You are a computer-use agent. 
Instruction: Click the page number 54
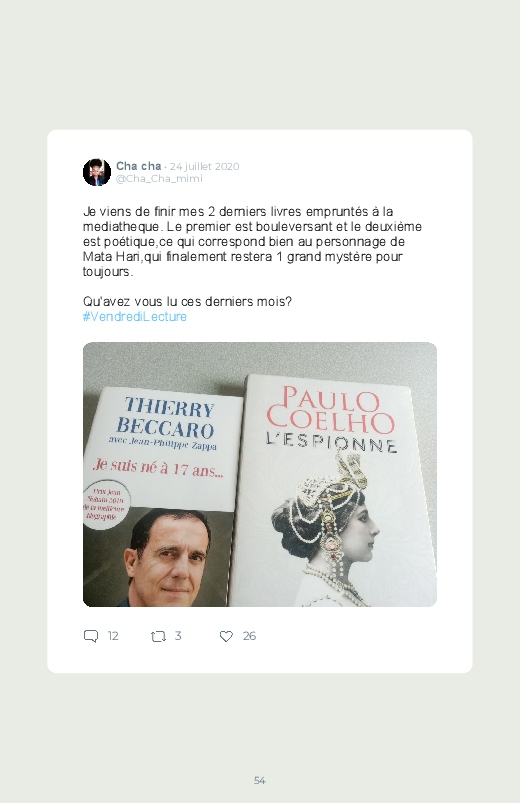point(260,780)
